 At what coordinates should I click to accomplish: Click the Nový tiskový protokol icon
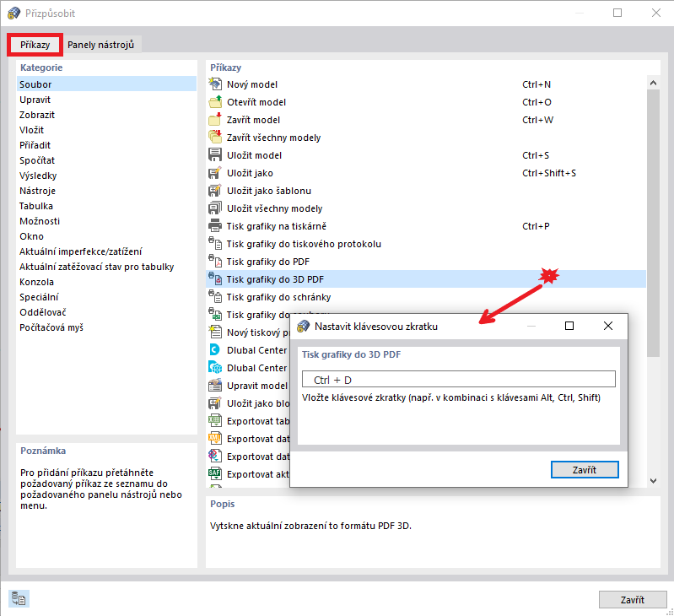click(215, 332)
